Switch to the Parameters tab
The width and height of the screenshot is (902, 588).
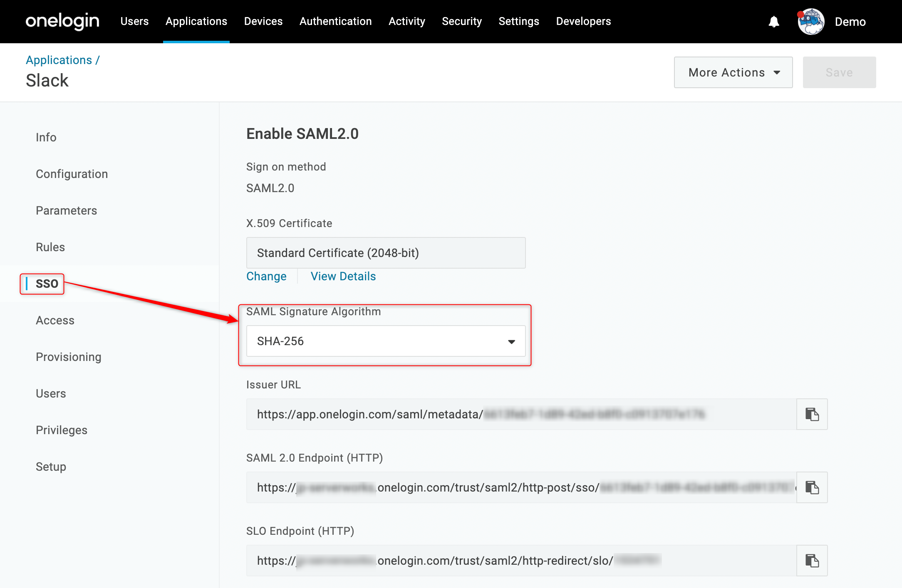click(66, 210)
